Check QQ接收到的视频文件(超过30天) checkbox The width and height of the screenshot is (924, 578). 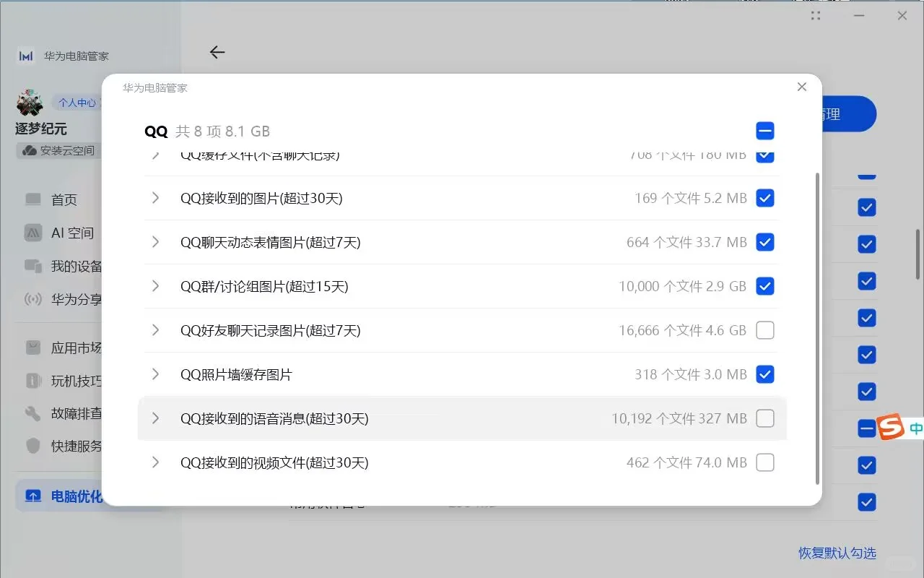(x=765, y=462)
